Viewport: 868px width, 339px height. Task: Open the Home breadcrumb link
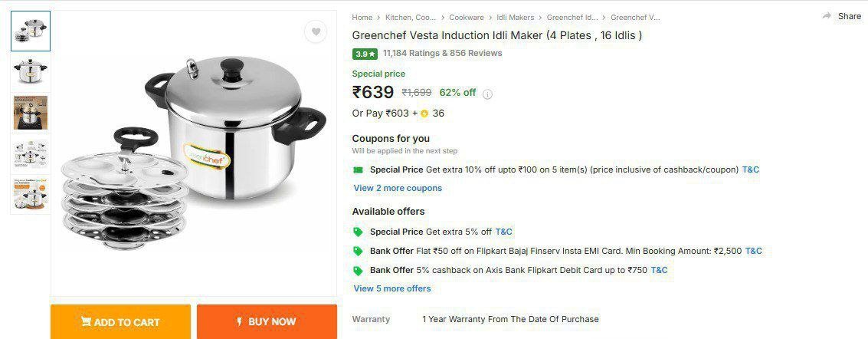coord(362,17)
